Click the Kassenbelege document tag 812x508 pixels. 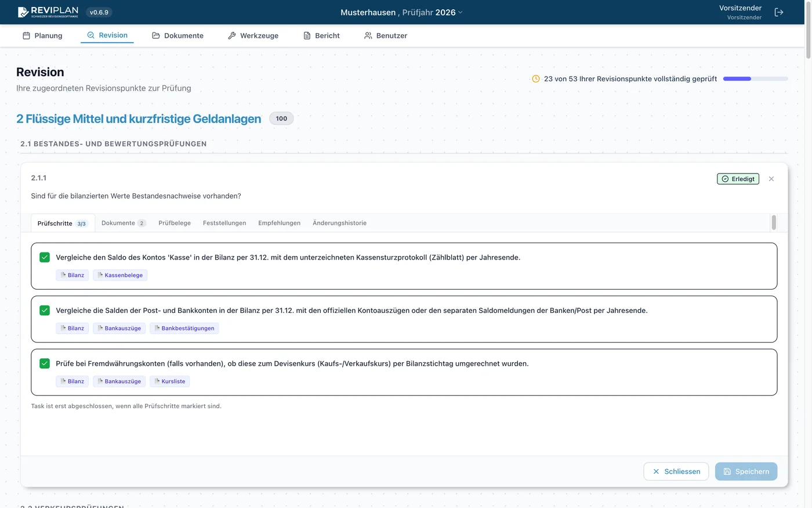click(x=120, y=275)
